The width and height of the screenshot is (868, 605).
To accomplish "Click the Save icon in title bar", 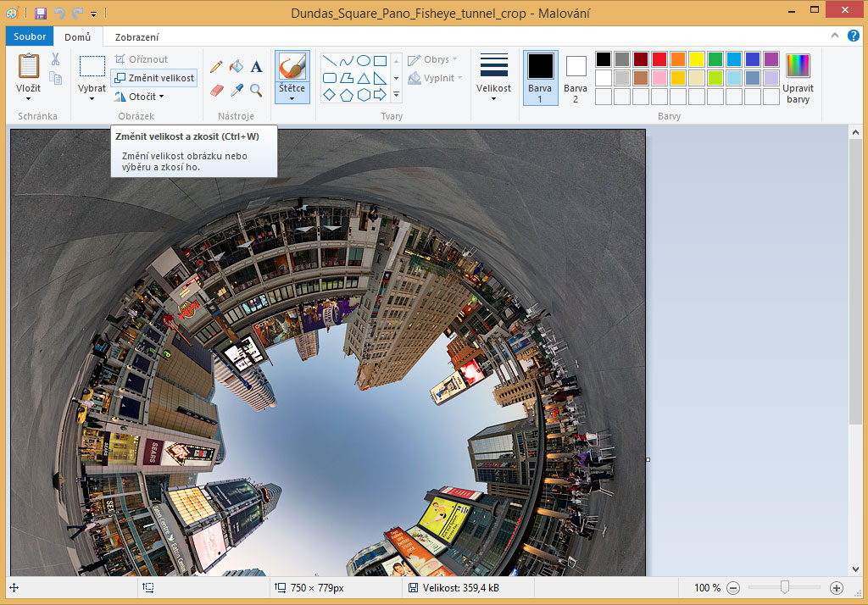I will tap(41, 13).
